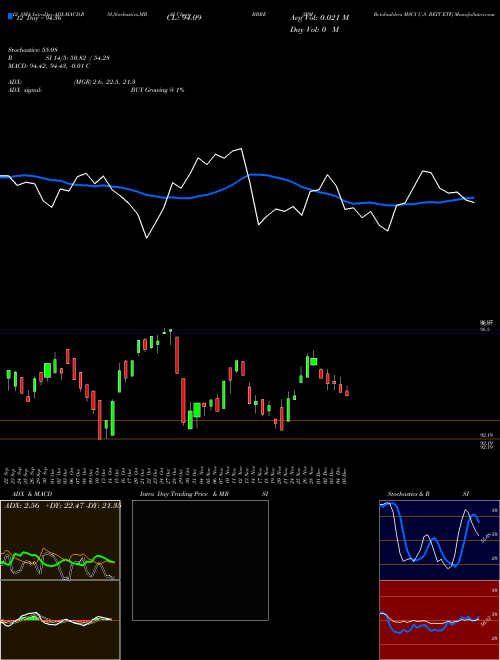Click the 'ADX: 2.56 +DY: 22.47 -DY: 21.35' readout
Screen dimensions: 500x660
[x=63, y=506]
